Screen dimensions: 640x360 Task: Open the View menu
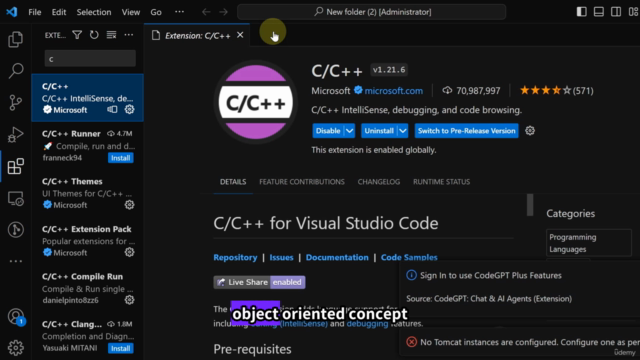tap(131, 12)
